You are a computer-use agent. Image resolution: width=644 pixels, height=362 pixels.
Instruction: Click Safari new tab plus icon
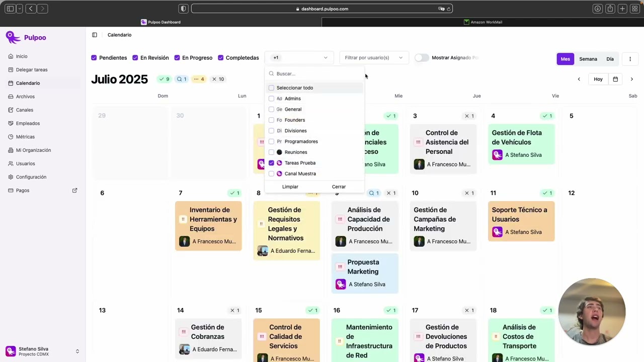pyautogui.click(x=622, y=9)
